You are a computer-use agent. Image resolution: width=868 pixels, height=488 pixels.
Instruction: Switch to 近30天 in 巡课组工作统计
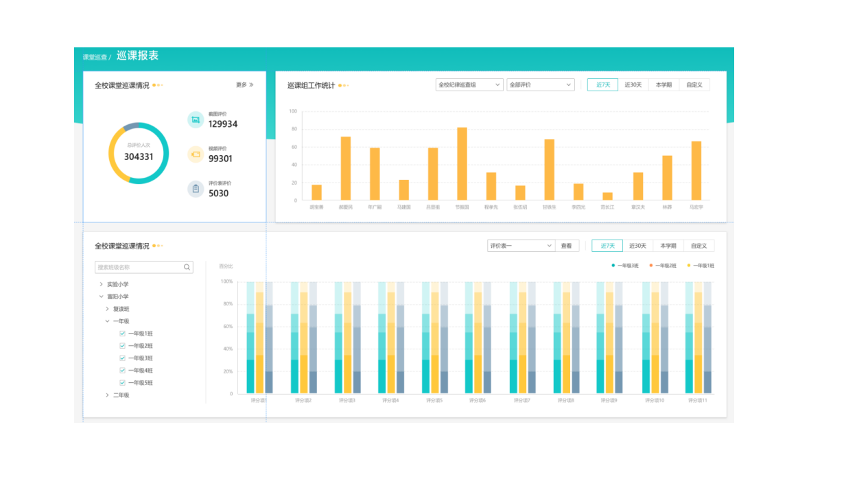pyautogui.click(x=633, y=85)
